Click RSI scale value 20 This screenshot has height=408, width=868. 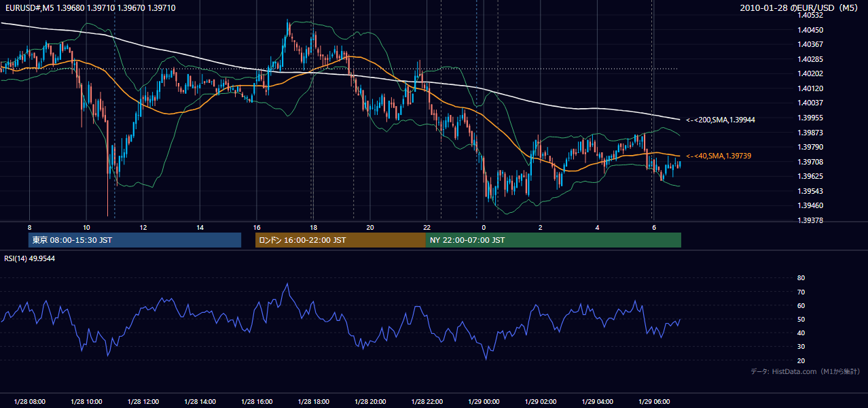pyautogui.click(x=801, y=360)
